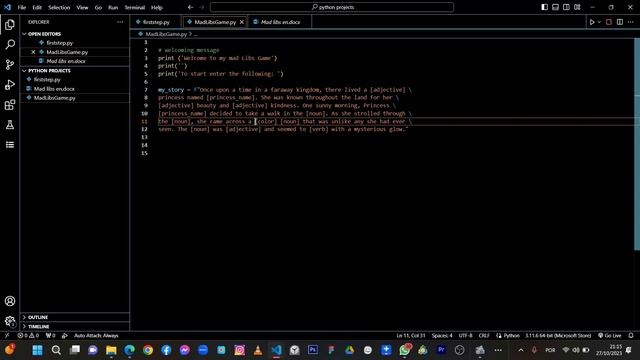Close the MadLibsGame.py tab

[x=242, y=22]
